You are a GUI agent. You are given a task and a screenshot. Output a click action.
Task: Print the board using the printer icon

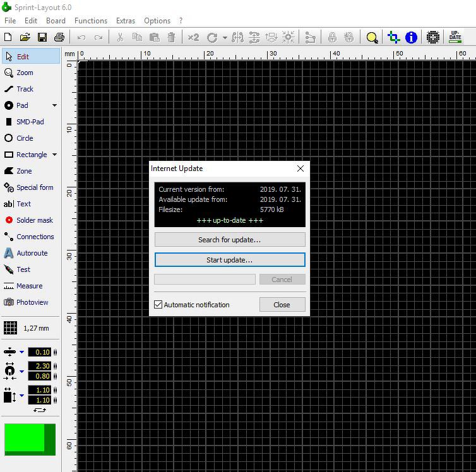[x=59, y=37]
